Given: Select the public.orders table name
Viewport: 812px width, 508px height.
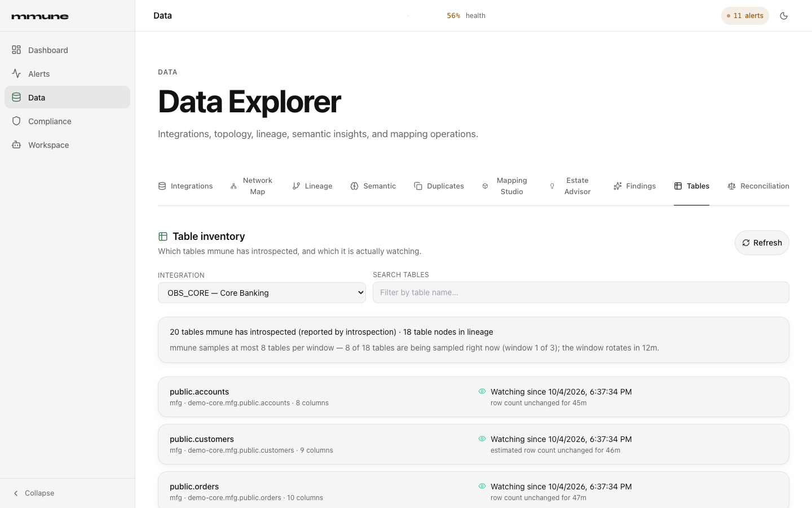Looking at the screenshot, I should pyautogui.click(x=194, y=487).
